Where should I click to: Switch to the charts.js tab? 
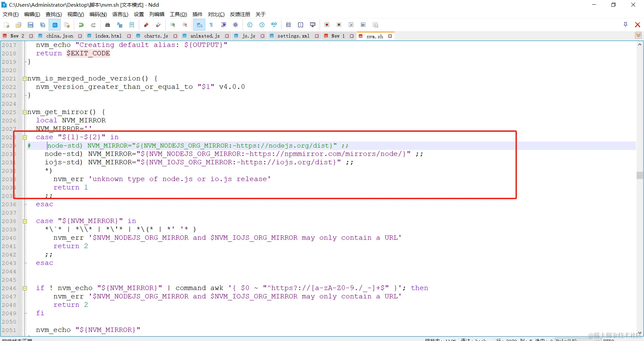click(156, 36)
